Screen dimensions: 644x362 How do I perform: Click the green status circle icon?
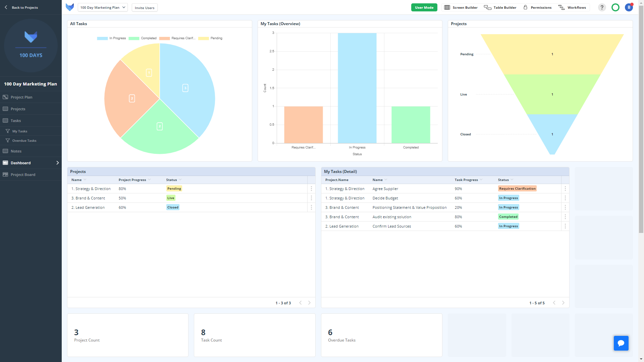point(615,7)
